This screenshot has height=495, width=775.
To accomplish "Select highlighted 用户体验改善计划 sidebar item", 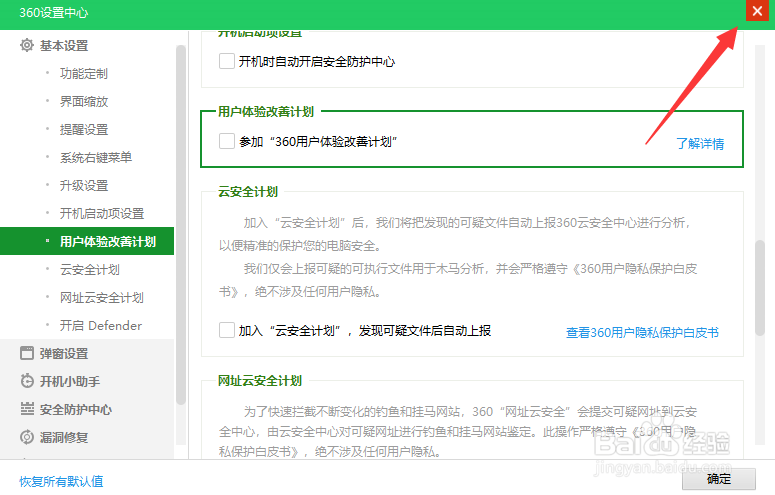I will point(87,241).
